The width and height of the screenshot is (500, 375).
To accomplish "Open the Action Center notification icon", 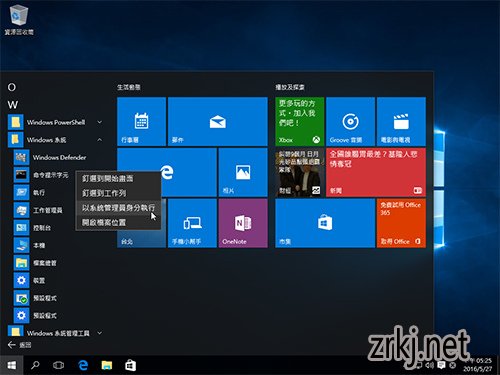I will coord(441,365).
